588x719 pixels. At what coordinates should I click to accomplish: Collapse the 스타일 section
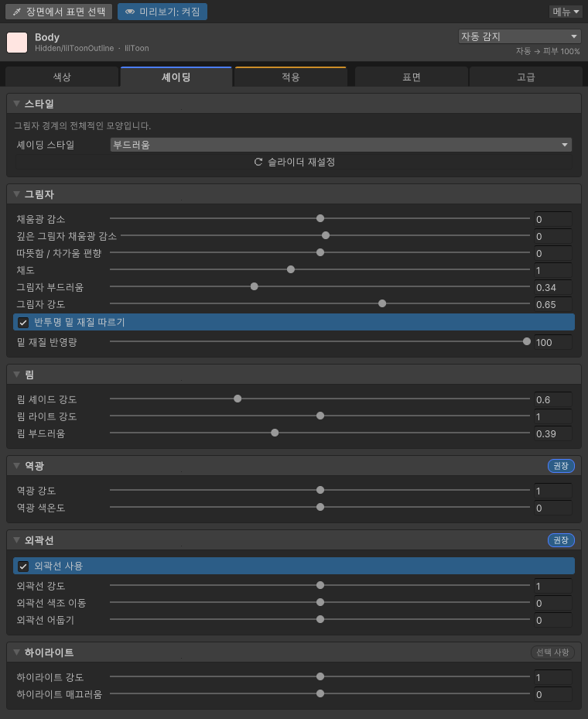coord(16,104)
